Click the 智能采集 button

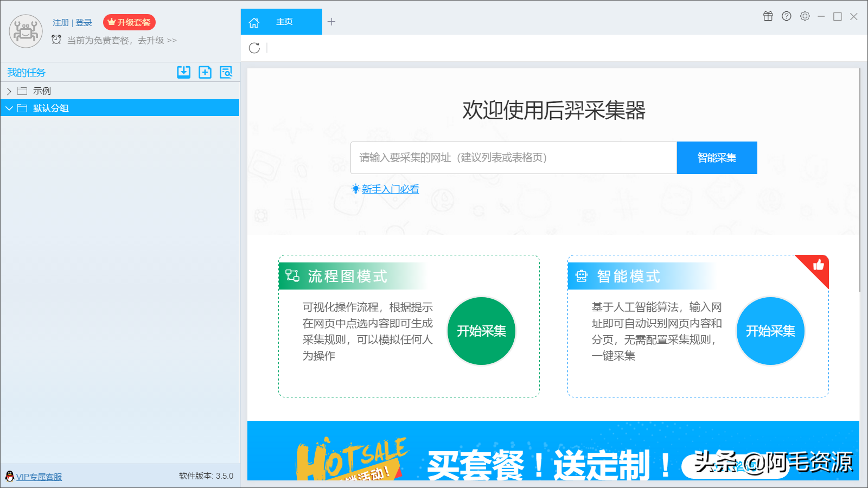717,158
